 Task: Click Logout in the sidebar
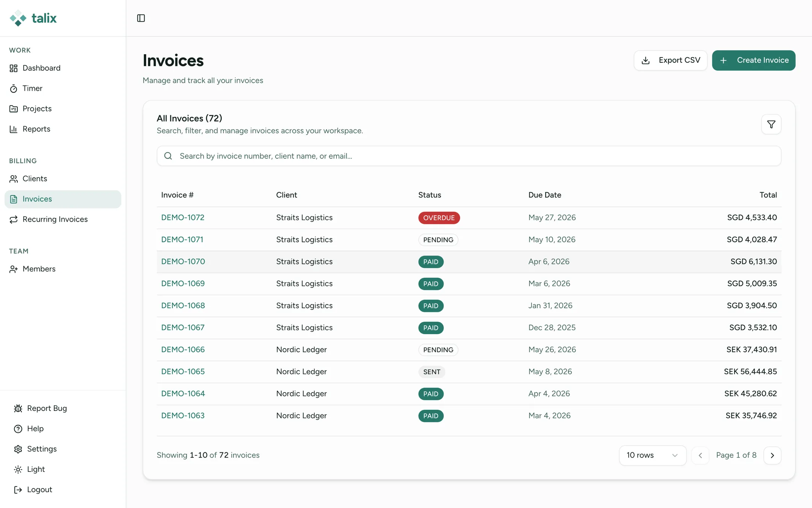click(63, 490)
